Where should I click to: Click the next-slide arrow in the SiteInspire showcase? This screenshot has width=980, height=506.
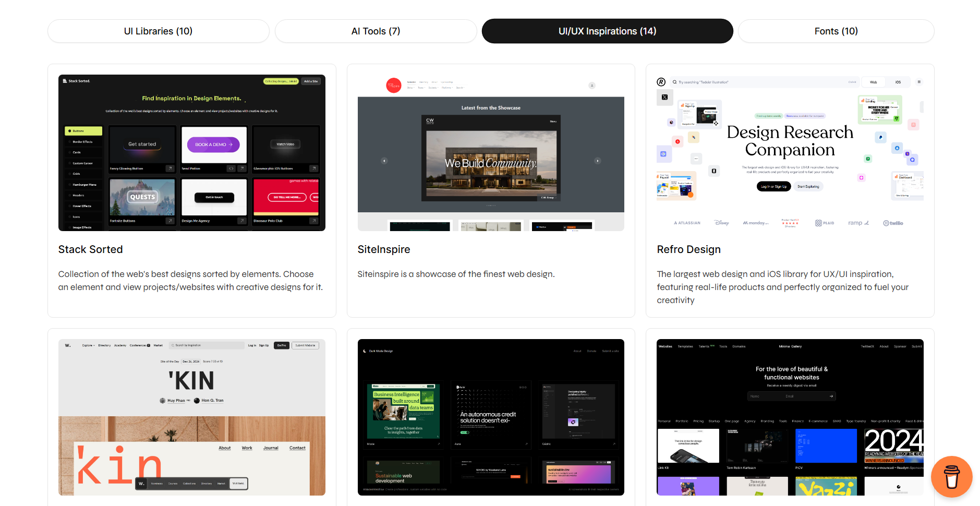(598, 161)
